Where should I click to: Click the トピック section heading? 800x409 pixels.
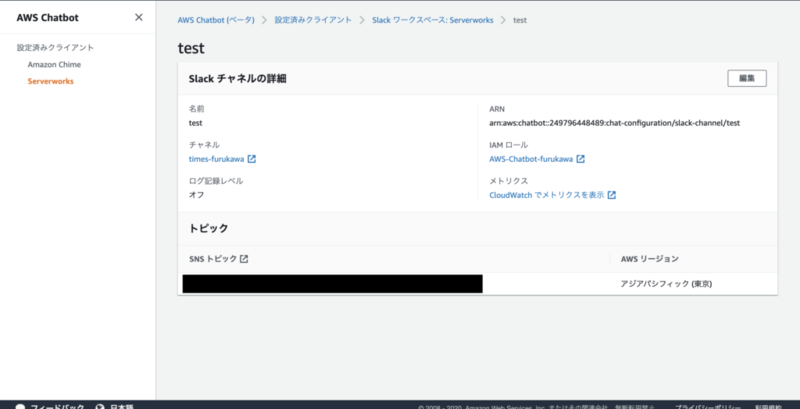pos(209,228)
